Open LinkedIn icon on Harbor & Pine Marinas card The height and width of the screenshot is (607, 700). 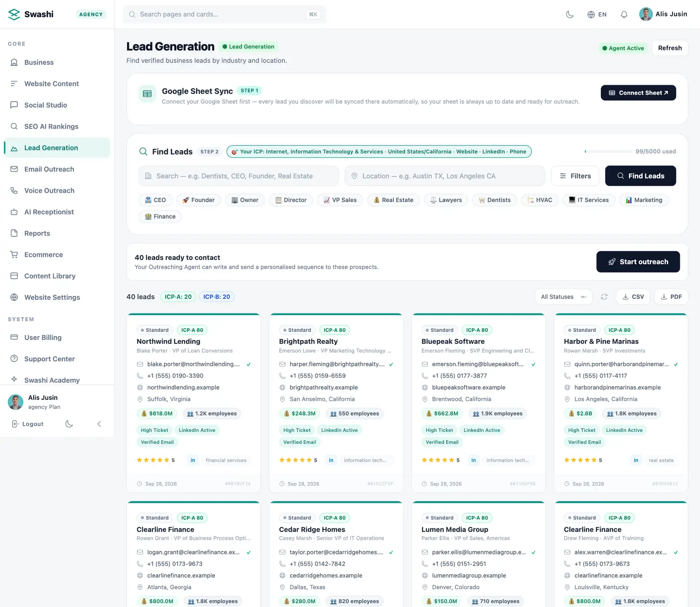pos(636,460)
